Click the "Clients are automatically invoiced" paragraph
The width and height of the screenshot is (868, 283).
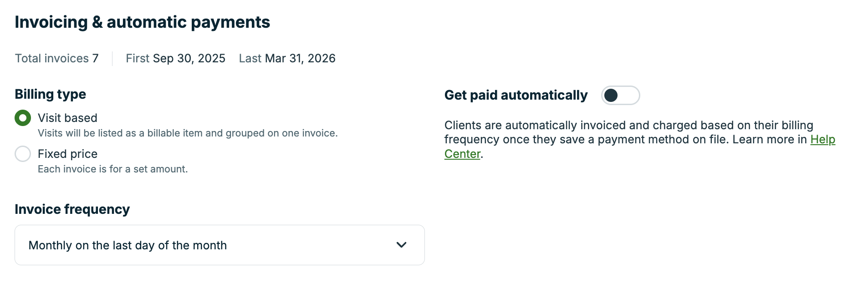point(628,132)
